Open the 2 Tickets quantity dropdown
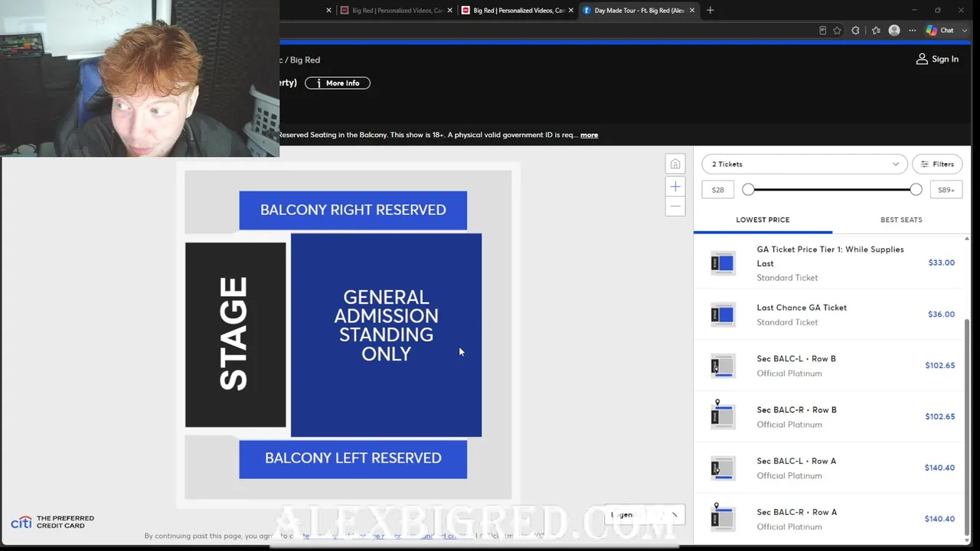Screen dimensions: 980x551 [805, 164]
